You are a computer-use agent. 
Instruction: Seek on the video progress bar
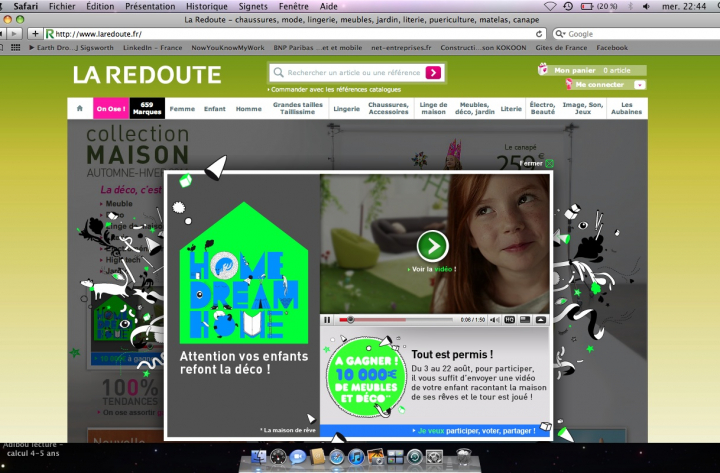point(396,320)
